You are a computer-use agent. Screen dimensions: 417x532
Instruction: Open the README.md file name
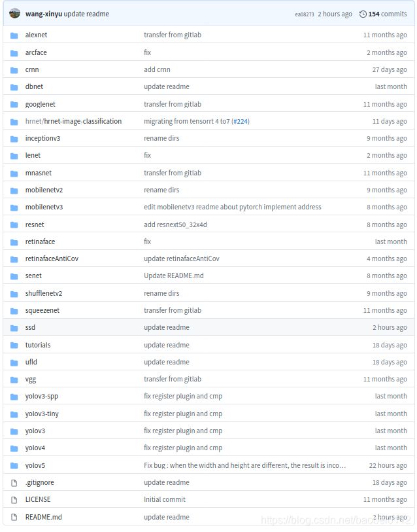click(43, 517)
